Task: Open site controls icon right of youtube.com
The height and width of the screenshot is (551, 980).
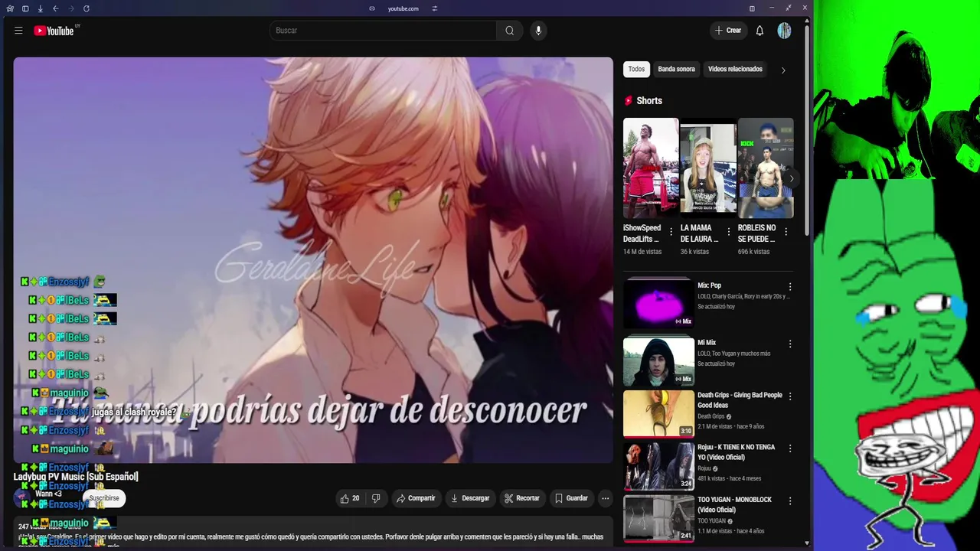Action: pos(434,8)
